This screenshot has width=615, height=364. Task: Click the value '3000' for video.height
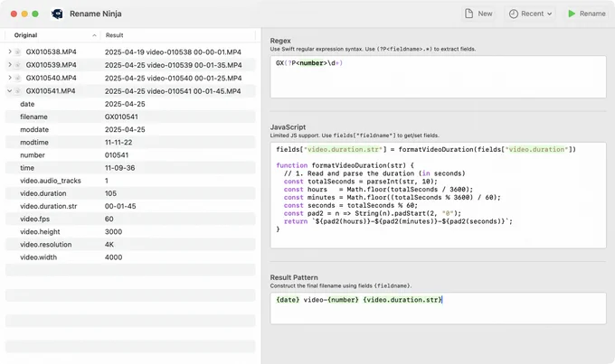113,231
